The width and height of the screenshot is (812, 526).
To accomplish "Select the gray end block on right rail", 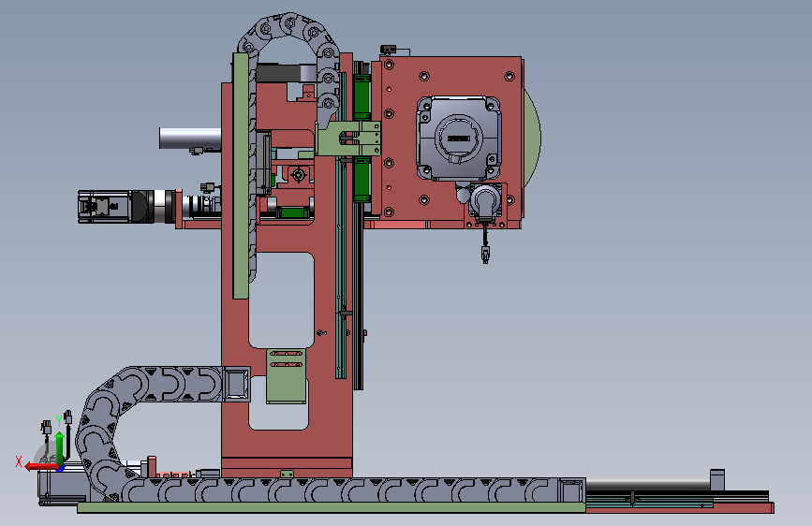I will click(717, 479).
